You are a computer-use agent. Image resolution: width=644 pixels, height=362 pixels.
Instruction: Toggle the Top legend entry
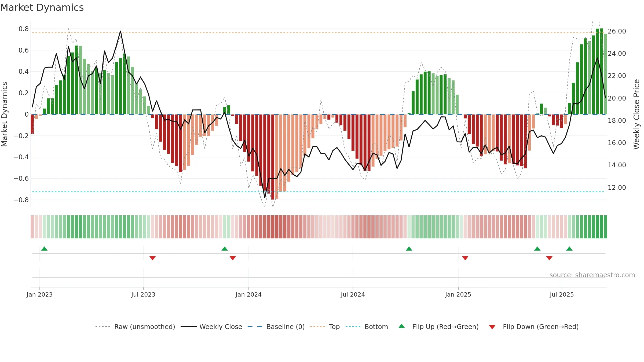325,327
